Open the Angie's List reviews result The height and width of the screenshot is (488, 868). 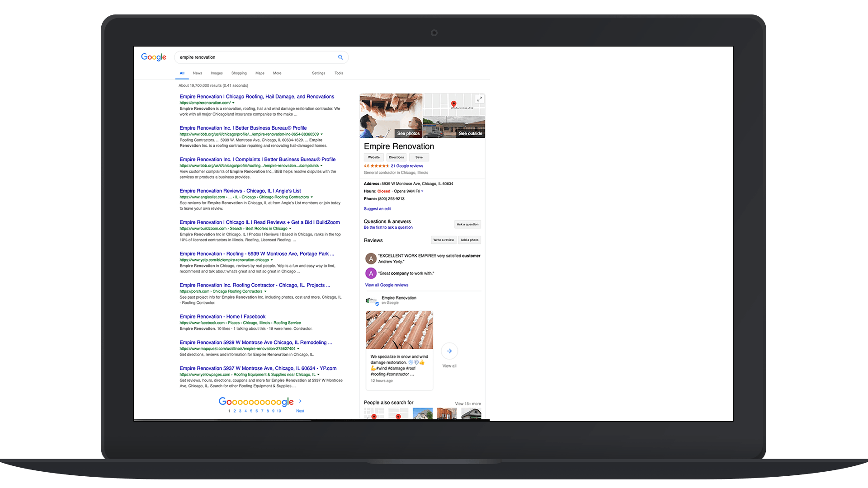(240, 191)
